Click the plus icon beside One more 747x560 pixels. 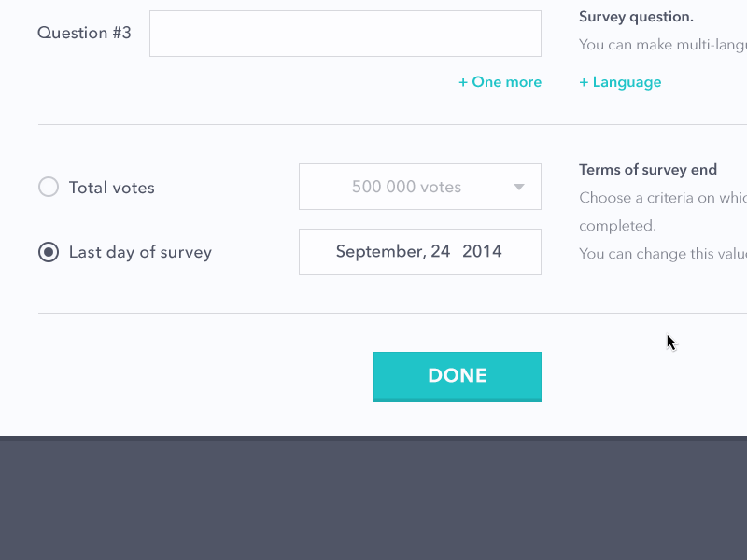click(463, 82)
